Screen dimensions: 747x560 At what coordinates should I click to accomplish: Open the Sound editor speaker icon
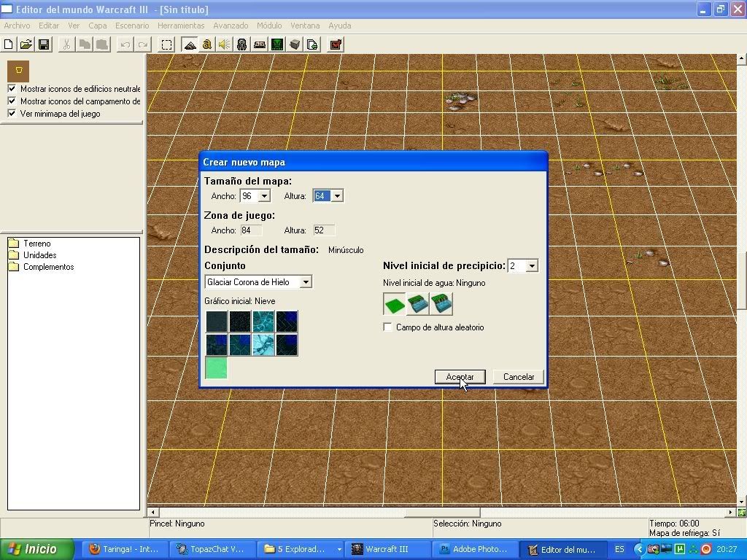[x=225, y=44]
